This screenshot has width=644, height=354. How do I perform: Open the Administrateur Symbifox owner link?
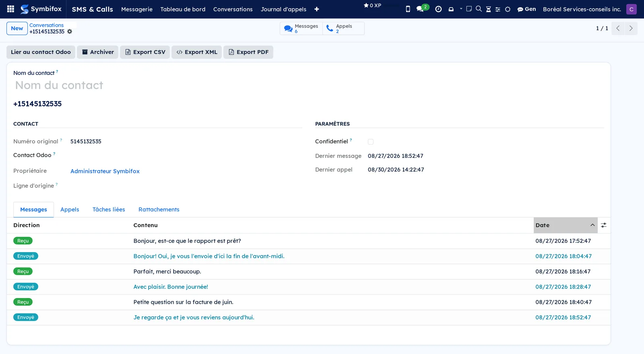(105, 171)
